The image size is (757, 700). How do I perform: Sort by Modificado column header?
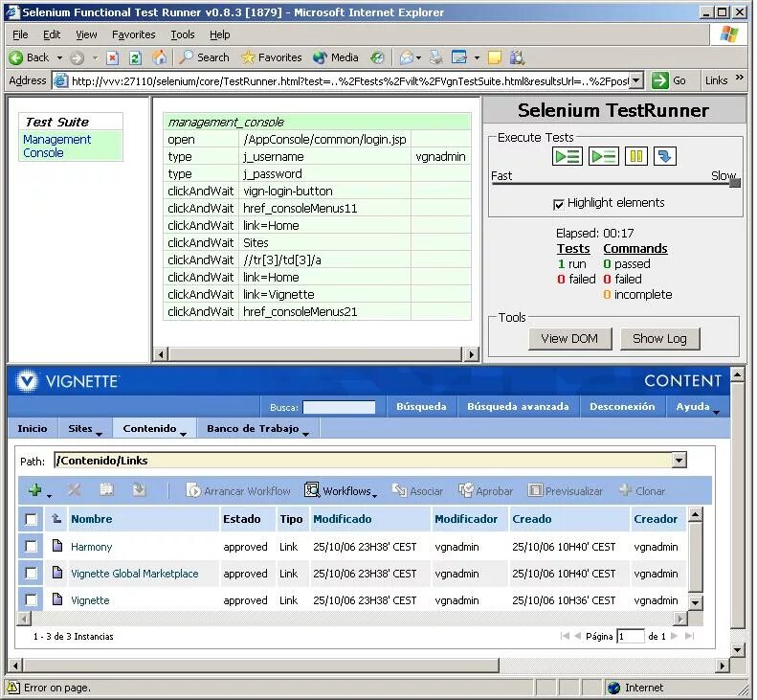point(343,519)
